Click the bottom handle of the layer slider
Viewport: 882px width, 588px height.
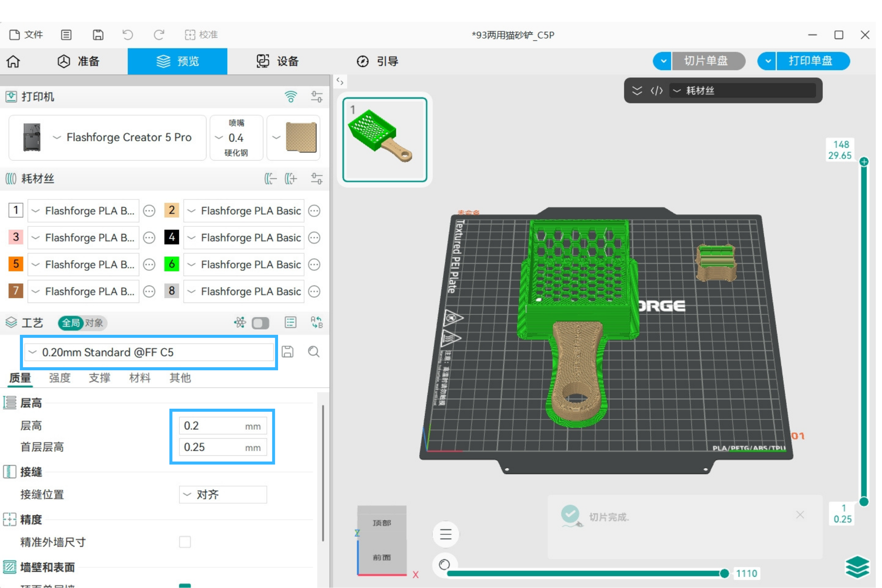coord(864,502)
